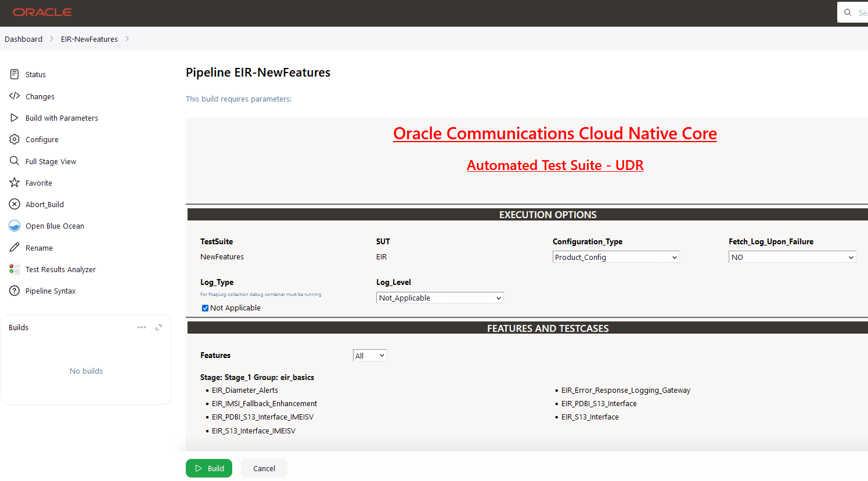868x481 pixels.
Task: Click the Rename pencil icon
Action: [15, 248]
